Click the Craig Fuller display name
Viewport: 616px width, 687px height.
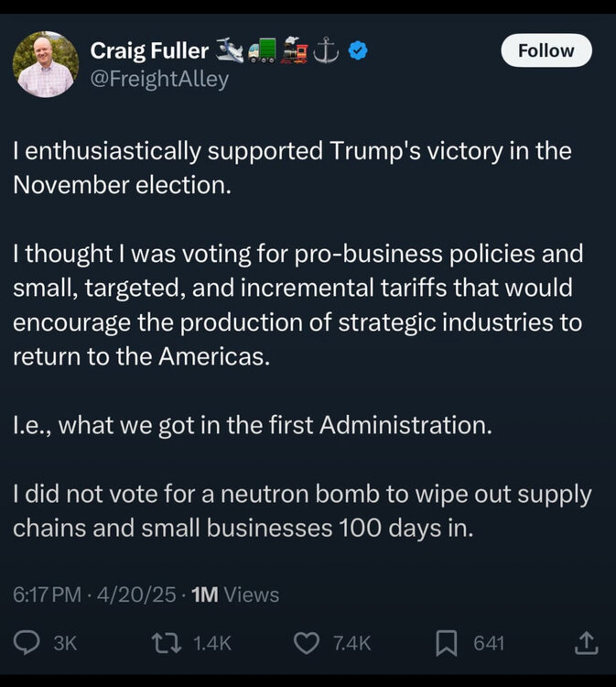(x=149, y=51)
